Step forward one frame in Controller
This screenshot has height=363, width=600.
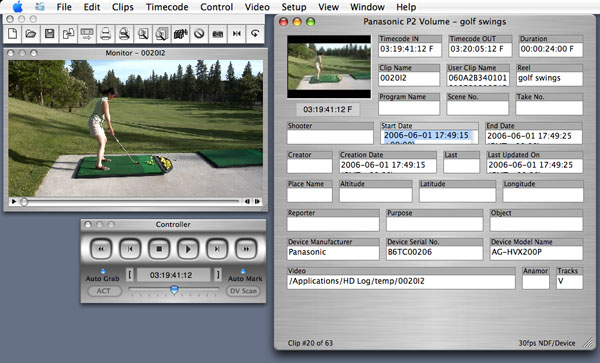[217, 249]
